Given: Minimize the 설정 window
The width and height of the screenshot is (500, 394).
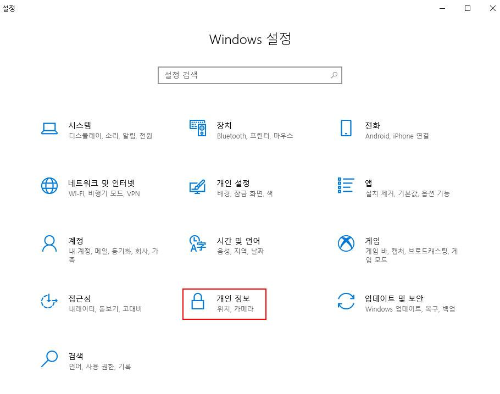Looking at the screenshot, I should (x=443, y=8).
